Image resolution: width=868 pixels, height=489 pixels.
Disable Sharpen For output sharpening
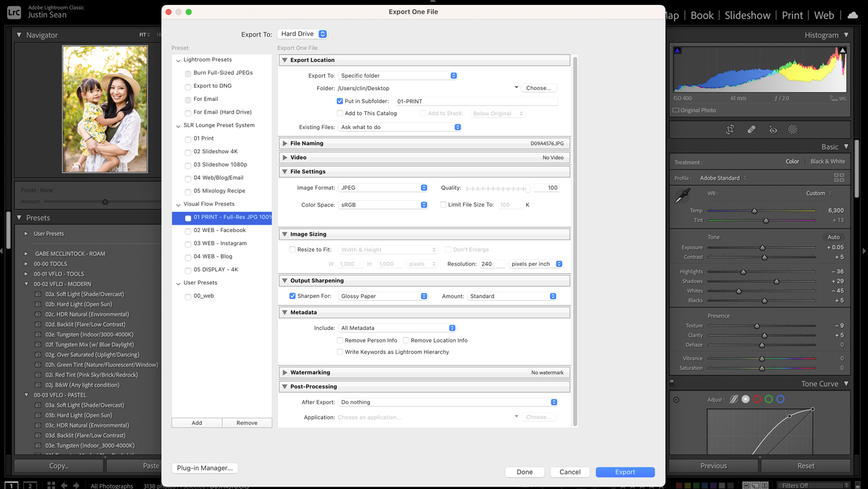click(x=292, y=296)
